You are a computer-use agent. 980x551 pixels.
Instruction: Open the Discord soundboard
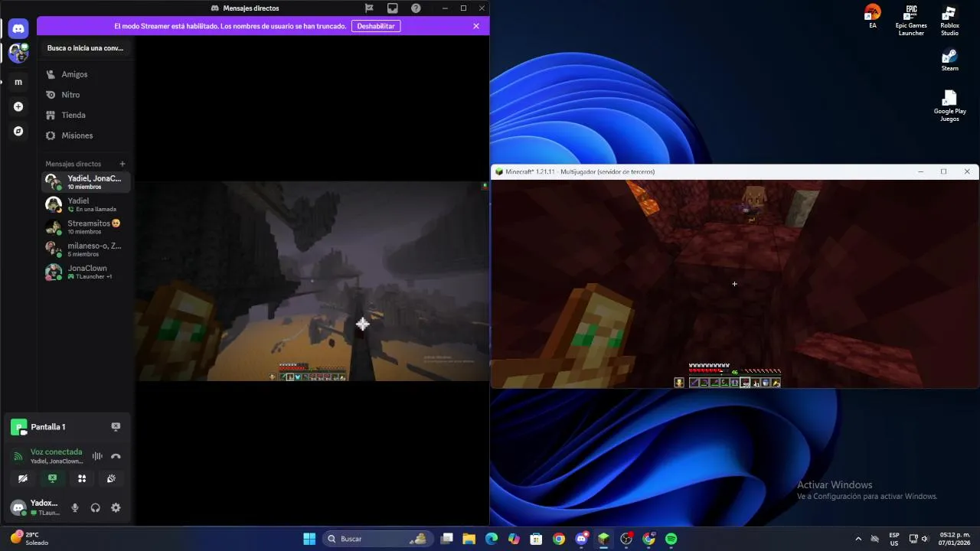click(x=111, y=479)
